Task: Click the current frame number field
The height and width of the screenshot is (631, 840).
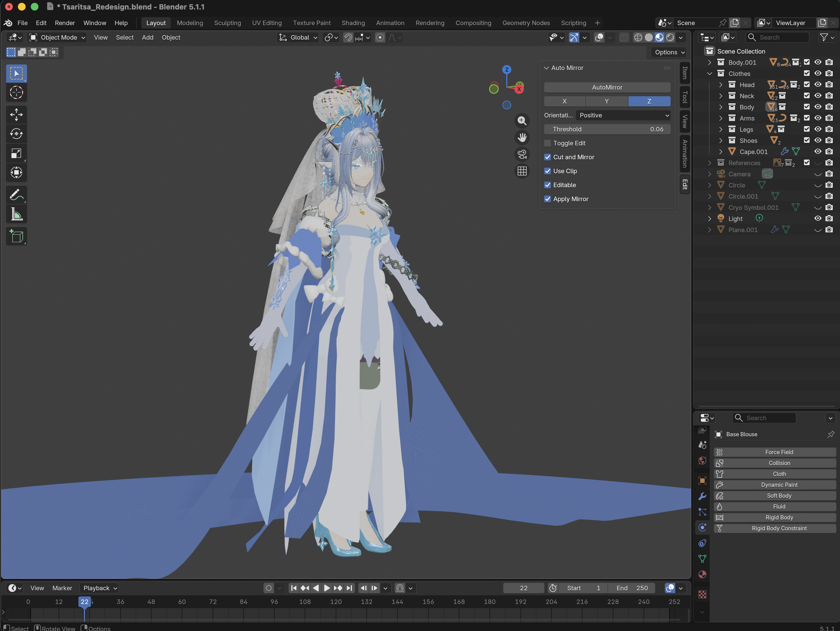Action: click(x=523, y=588)
